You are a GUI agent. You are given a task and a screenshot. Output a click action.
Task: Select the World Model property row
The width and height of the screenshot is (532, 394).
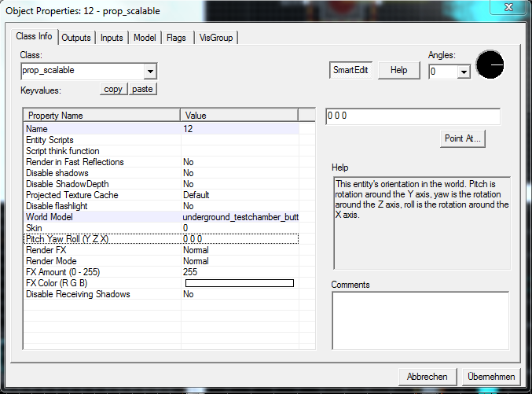point(102,216)
